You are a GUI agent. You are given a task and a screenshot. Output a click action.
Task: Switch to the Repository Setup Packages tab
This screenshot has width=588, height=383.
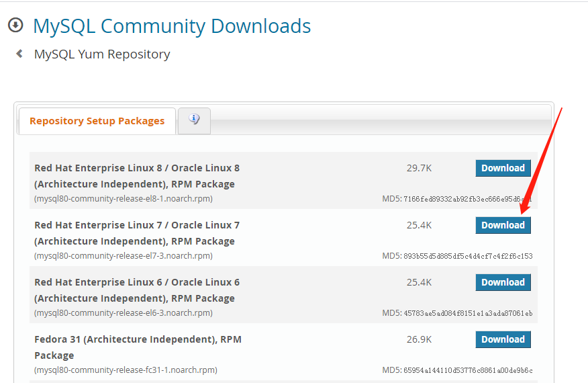coord(97,121)
